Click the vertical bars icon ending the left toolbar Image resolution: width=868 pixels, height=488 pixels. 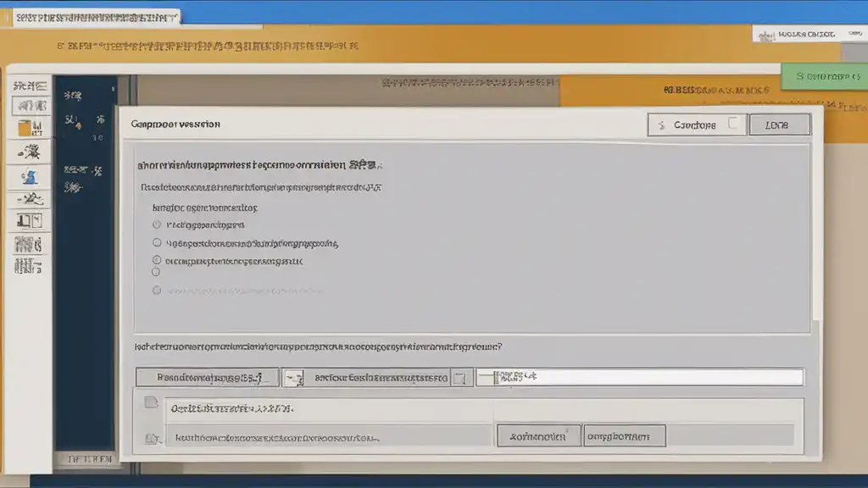coord(28,267)
